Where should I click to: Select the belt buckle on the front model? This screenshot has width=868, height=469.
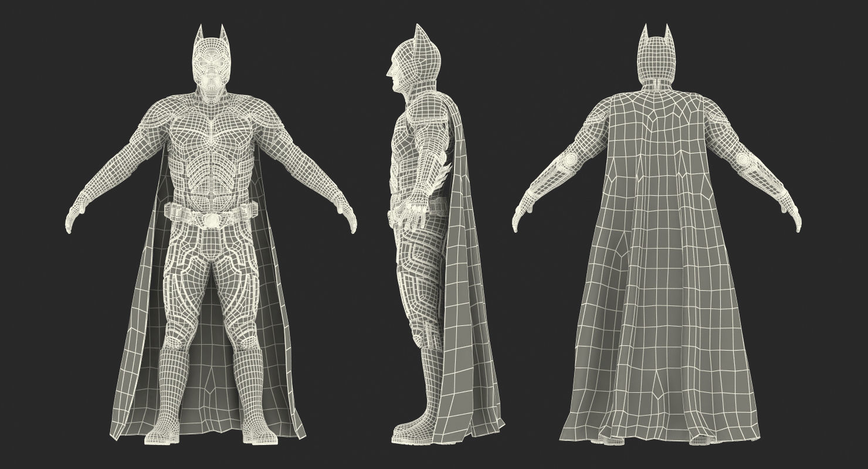point(213,219)
